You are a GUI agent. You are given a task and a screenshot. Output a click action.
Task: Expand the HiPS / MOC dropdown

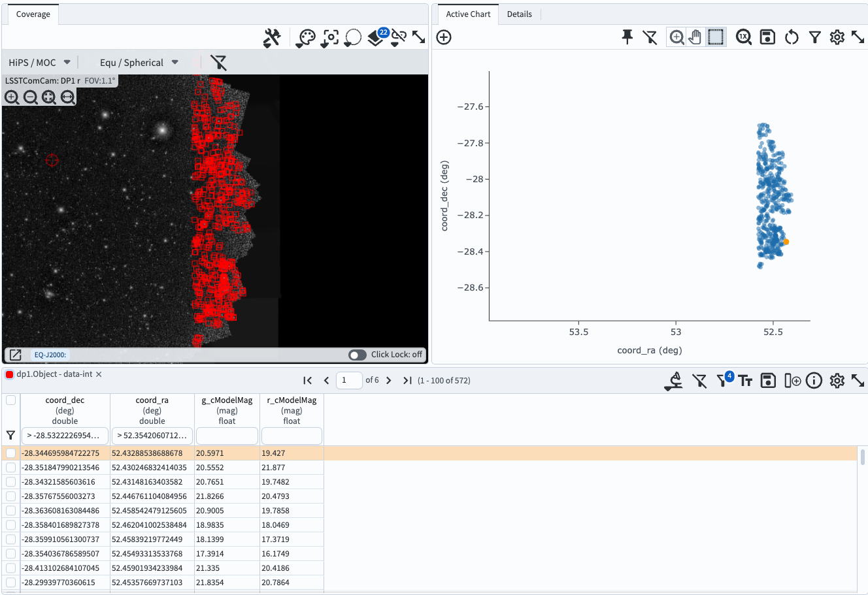pos(39,63)
